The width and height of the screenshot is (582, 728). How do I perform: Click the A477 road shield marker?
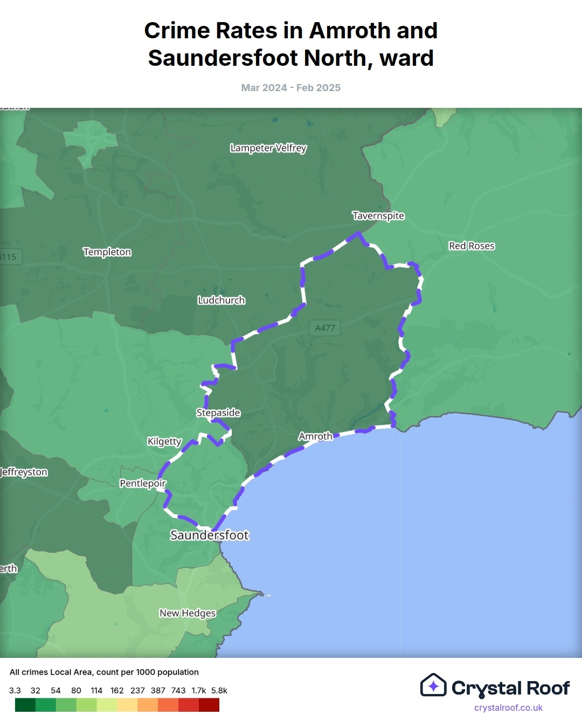pyautogui.click(x=325, y=328)
